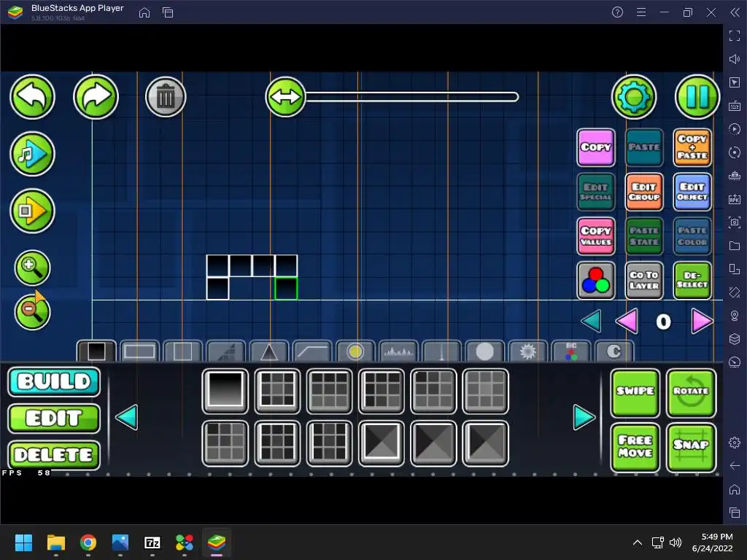Open the RGB color circles button
Screen dimensions: 747x560
click(595, 281)
